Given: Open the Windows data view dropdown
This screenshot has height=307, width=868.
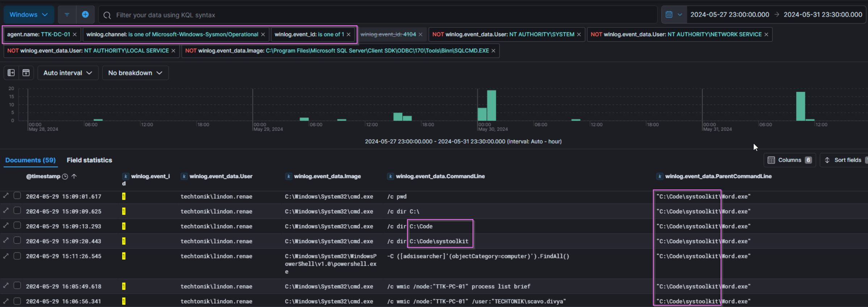Looking at the screenshot, I should tap(29, 15).
